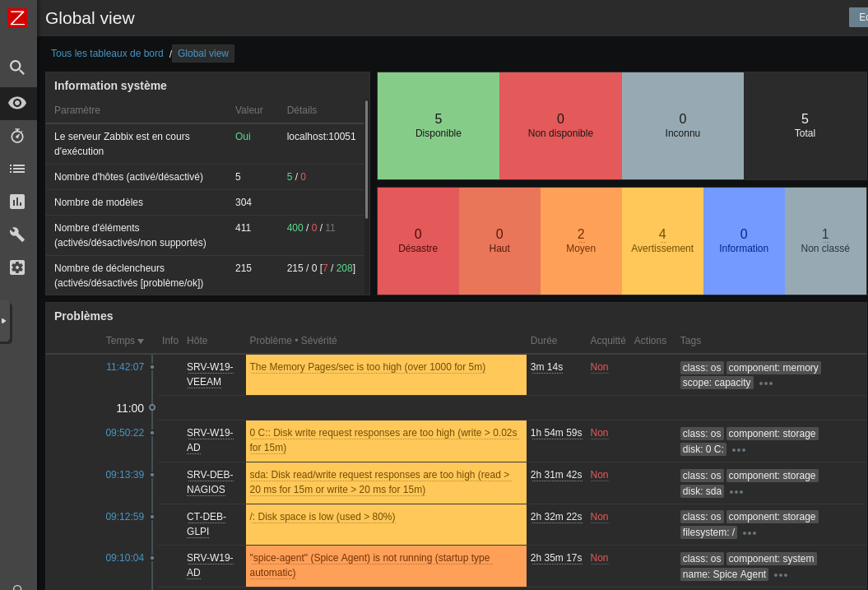Screen dimensions: 868x590
Task: Acknowledge the 09:12:59 problem via Non
Action: [599, 517]
